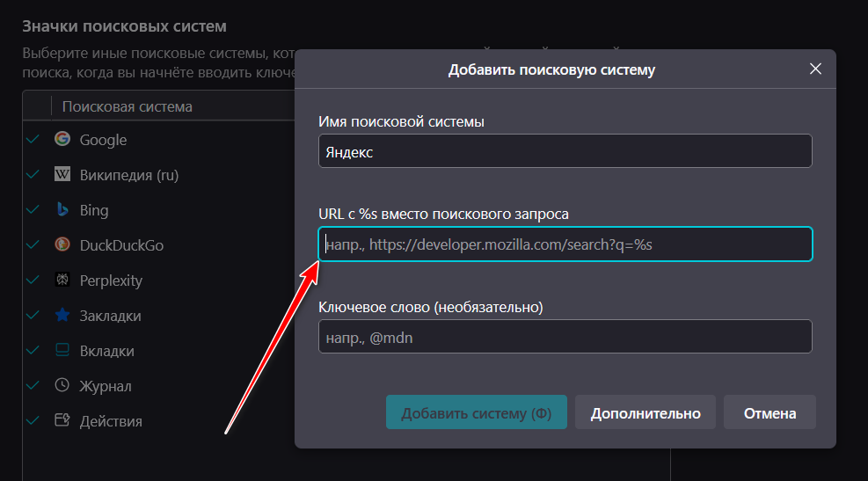This screenshot has height=481, width=868.
Task: Open the Дополнительно options button
Action: click(646, 412)
